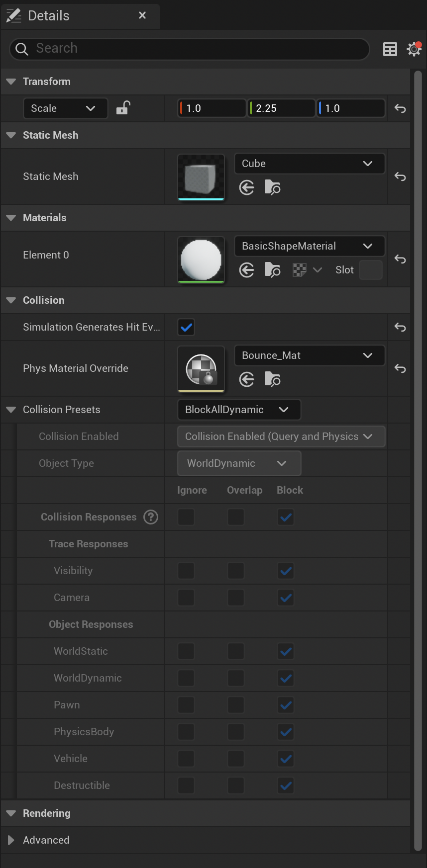Click the texture checker icon for Element 0
The image size is (427, 868).
point(300,270)
